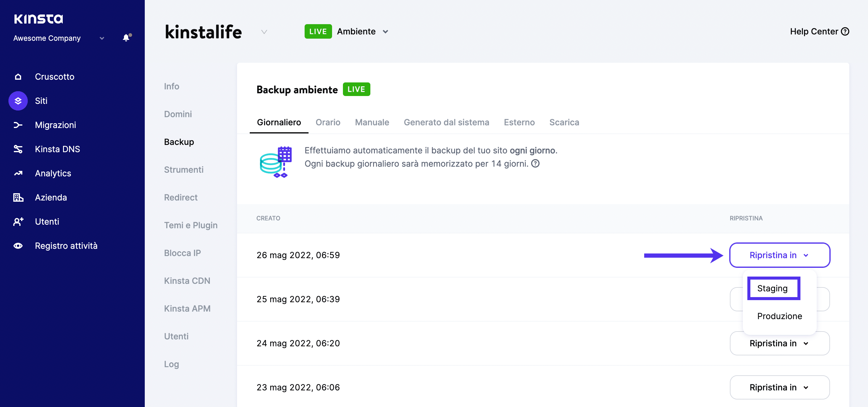
Task: Open the Ambiente environment dropdown
Action: coord(363,31)
